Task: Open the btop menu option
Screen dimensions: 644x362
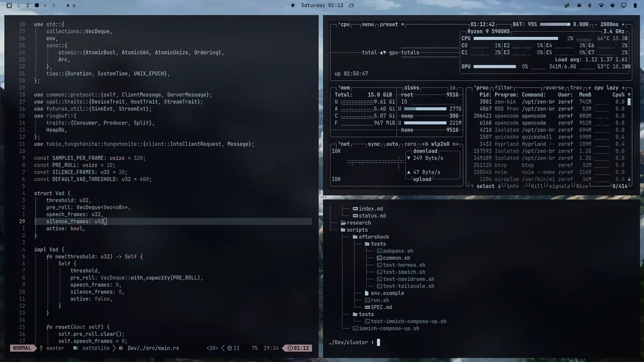Action: [368, 25]
